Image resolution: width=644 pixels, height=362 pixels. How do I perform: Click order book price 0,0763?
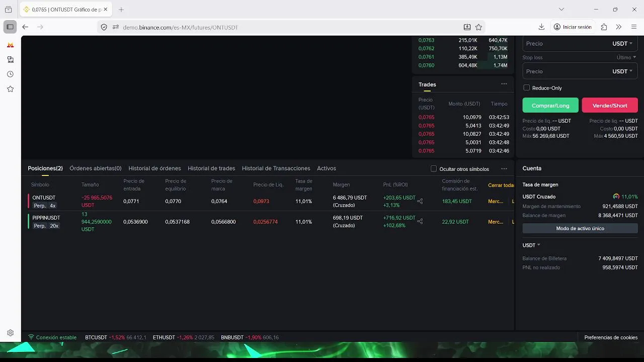pyautogui.click(x=426, y=40)
